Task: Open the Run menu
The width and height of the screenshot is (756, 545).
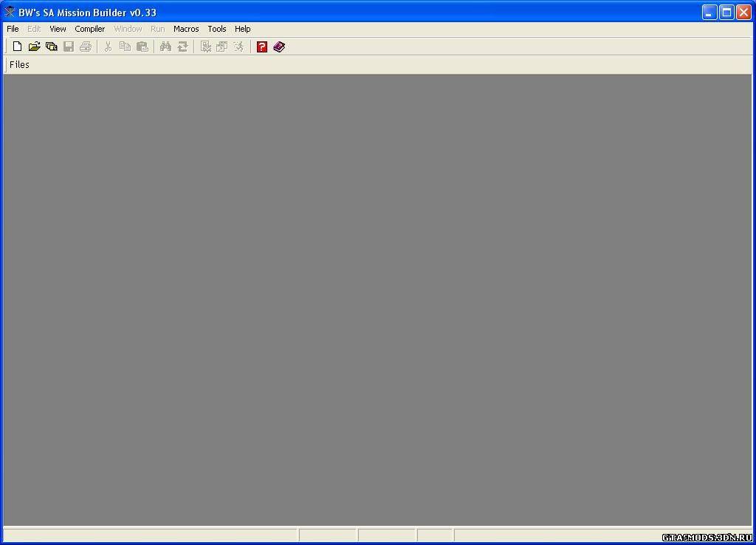Action: point(158,29)
